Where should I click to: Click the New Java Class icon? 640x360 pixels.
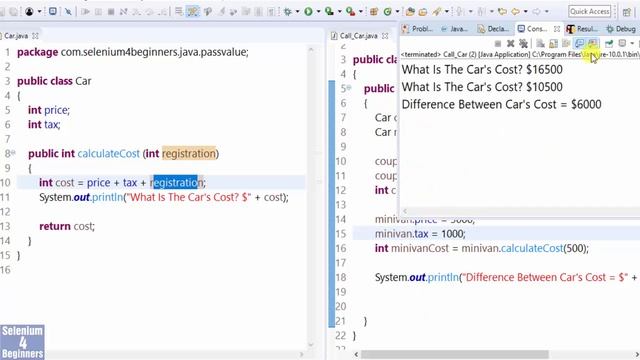[x=388, y=11]
